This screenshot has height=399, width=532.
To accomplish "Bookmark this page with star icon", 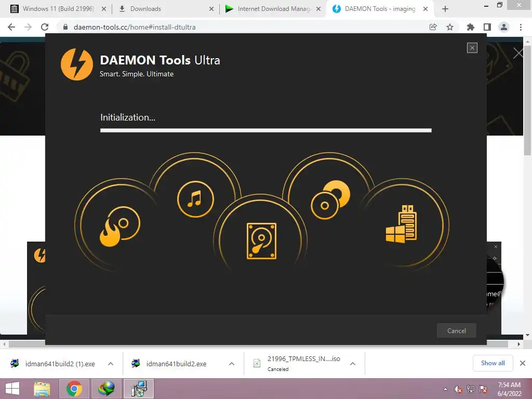I will (x=450, y=27).
